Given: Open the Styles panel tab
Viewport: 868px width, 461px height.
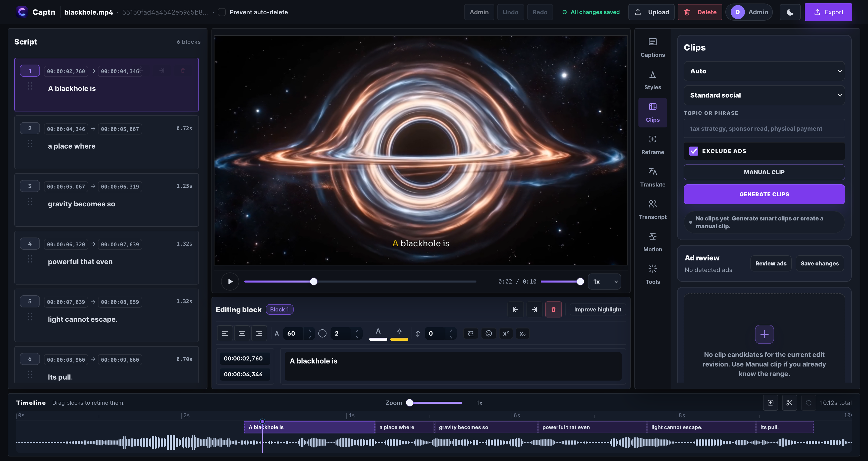Looking at the screenshot, I should pos(652,80).
